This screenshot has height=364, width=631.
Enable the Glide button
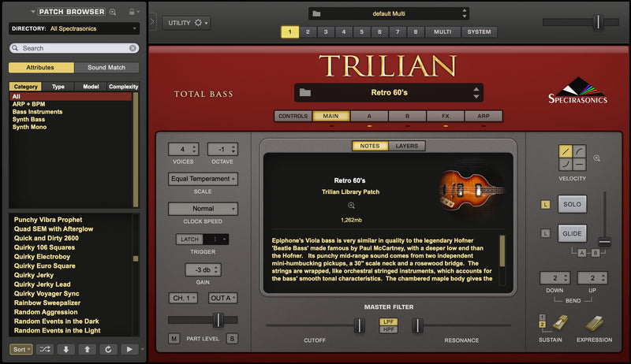coord(573,233)
